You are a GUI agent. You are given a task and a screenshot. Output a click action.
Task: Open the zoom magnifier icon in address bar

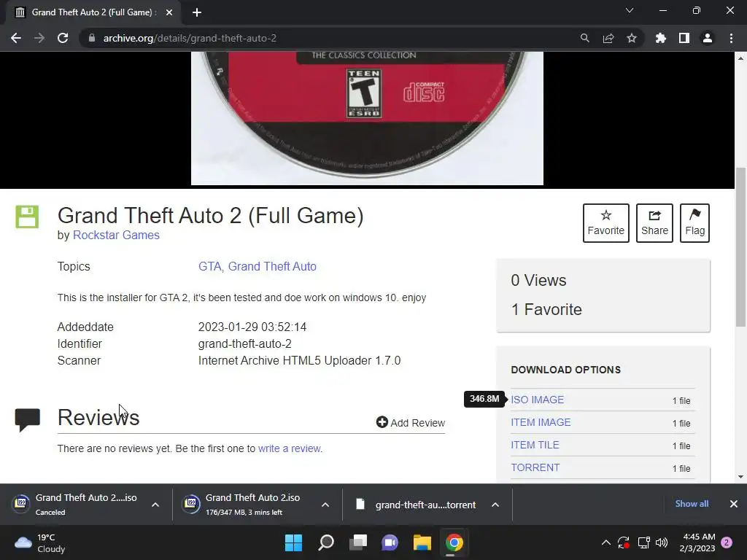584,38
